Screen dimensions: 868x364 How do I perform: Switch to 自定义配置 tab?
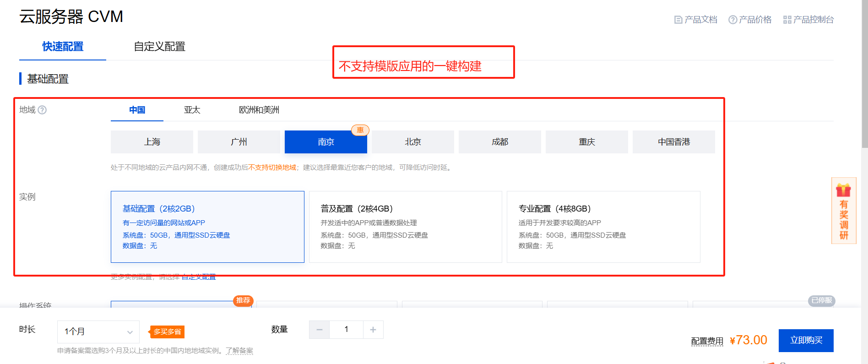click(x=159, y=47)
